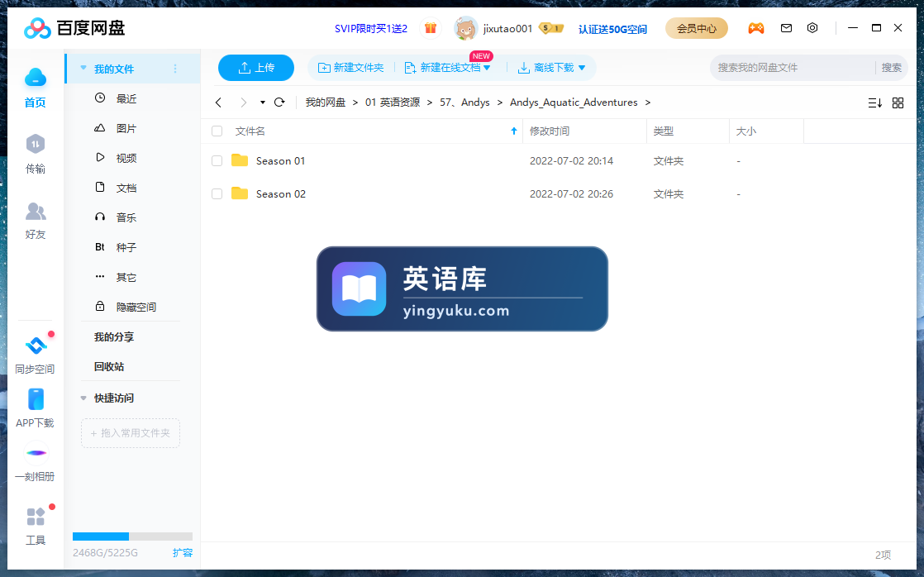Expand the 新建在线文档 dropdown
This screenshot has height=577, width=924.
[x=487, y=68]
